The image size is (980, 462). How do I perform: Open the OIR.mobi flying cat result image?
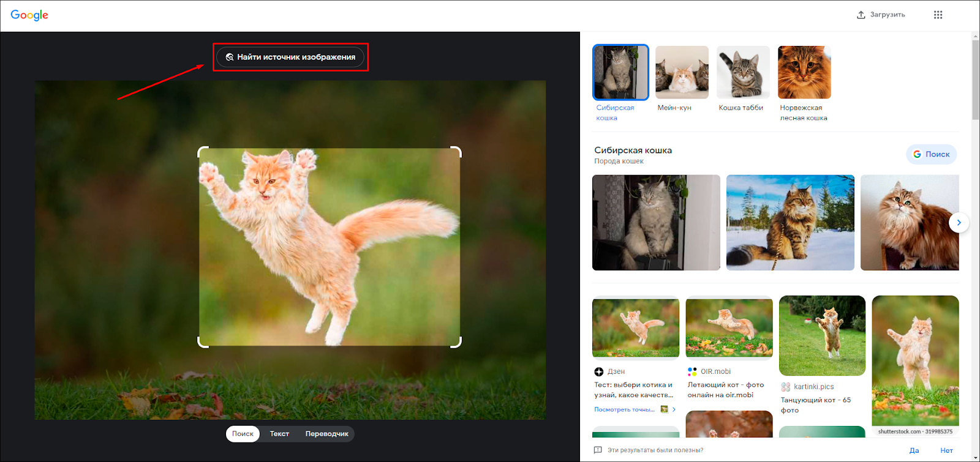pyautogui.click(x=729, y=327)
